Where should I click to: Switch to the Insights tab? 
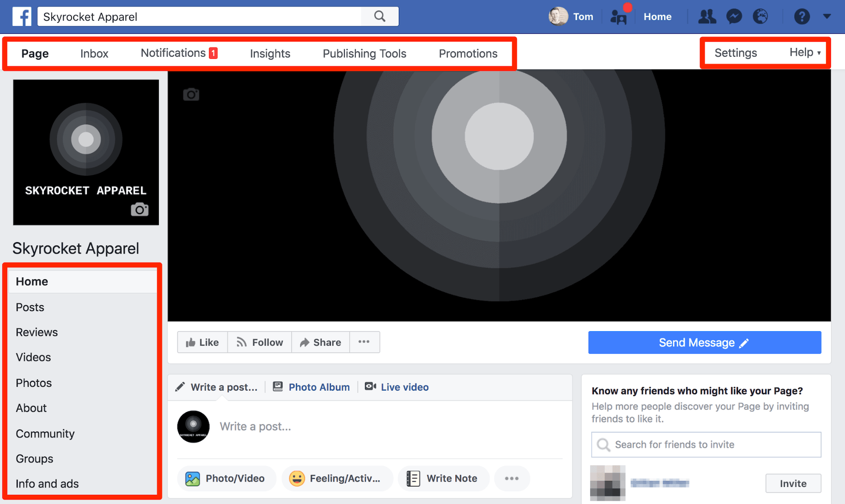(270, 53)
